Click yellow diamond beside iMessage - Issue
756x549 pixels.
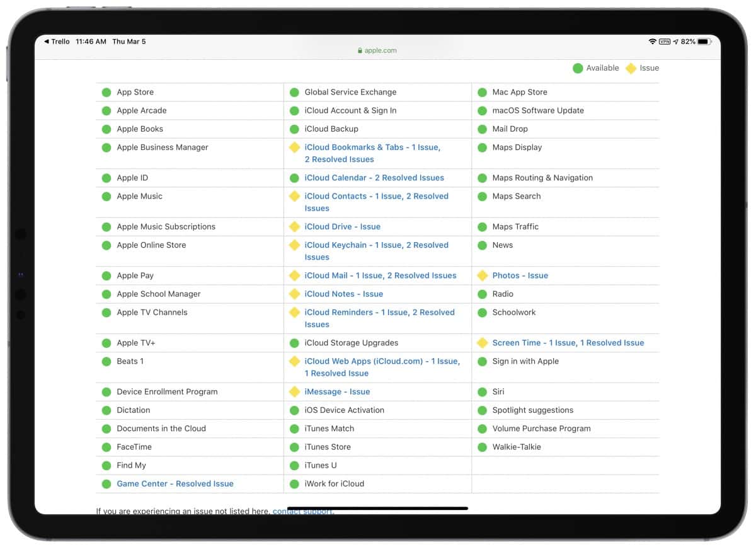[294, 391]
